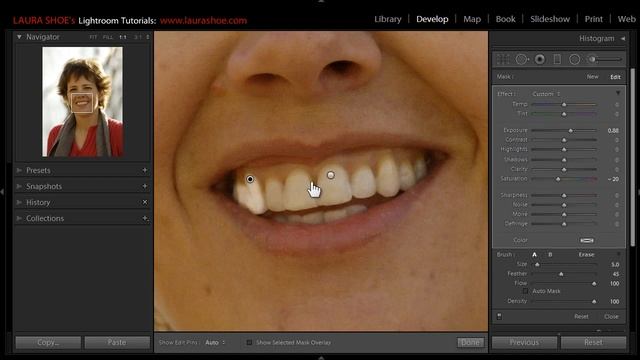Expand the Collections panel
The height and width of the screenshot is (360, 640).
coord(19,218)
